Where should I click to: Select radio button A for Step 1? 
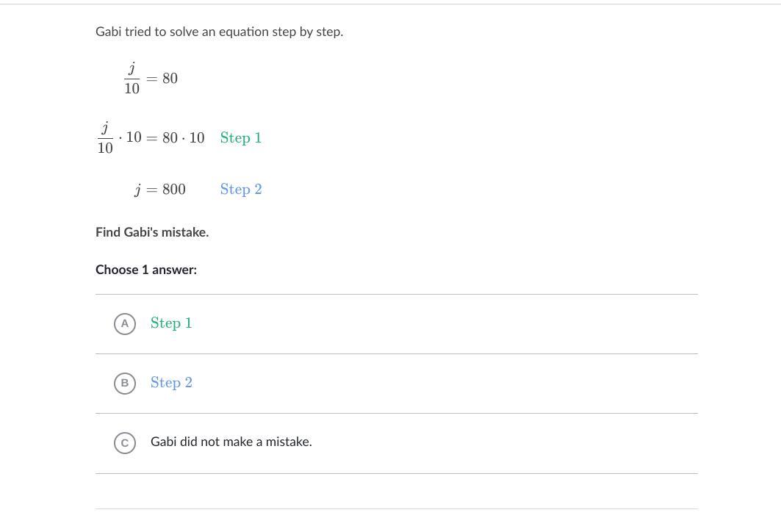click(x=125, y=323)
